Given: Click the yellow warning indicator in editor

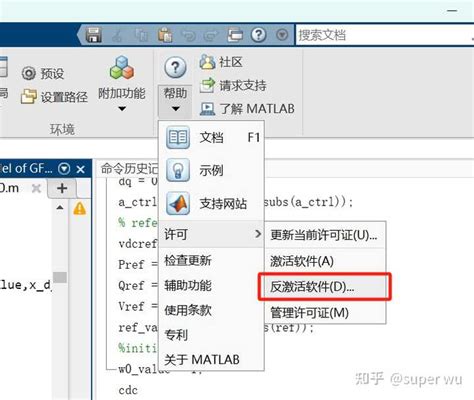Looking at the screenshot, I should pos(79,208).
